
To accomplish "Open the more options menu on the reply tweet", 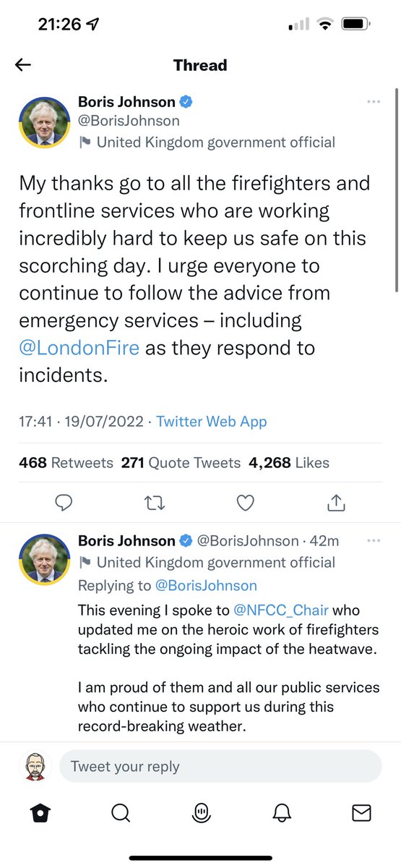I will [x=374, y=541].
